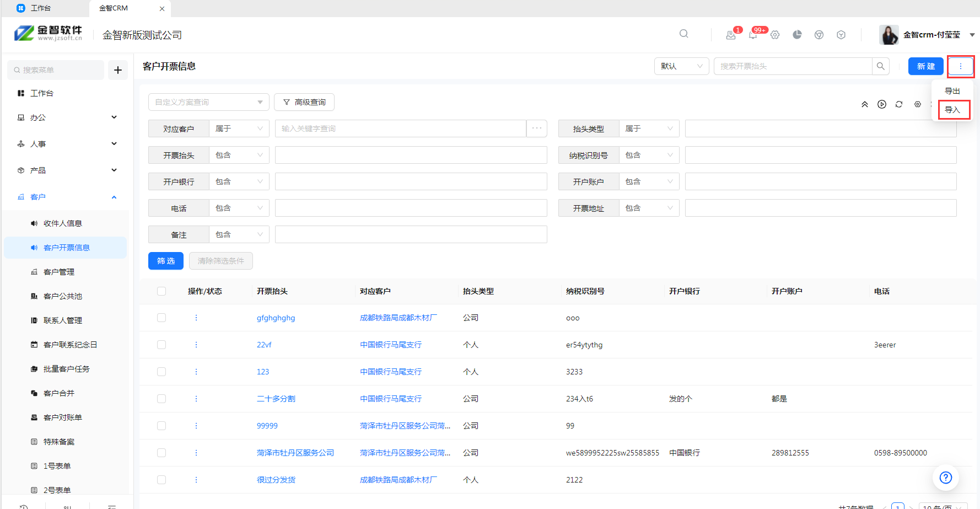Click the 高级查询 button
The image size is (980, 509).
(x=304, y=102)
